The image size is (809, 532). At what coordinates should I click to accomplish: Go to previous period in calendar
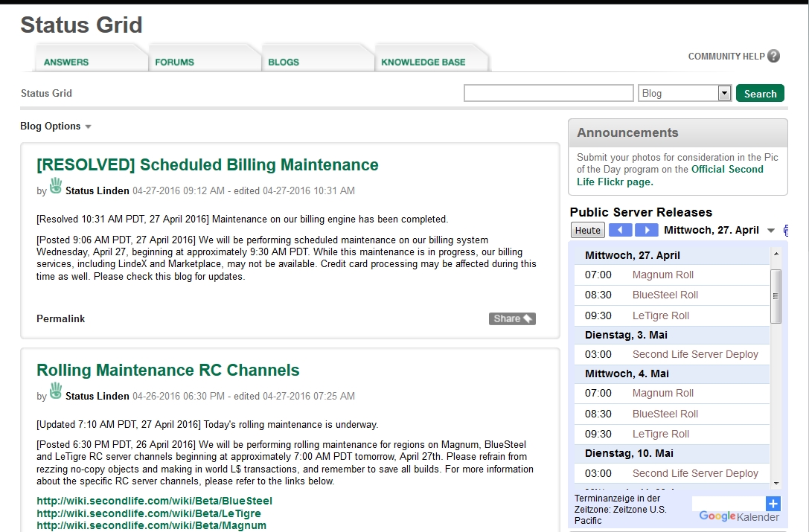point(620,230)
